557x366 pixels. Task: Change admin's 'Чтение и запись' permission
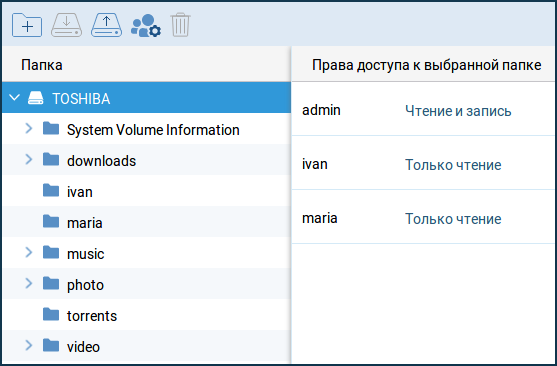click(458, 111)
